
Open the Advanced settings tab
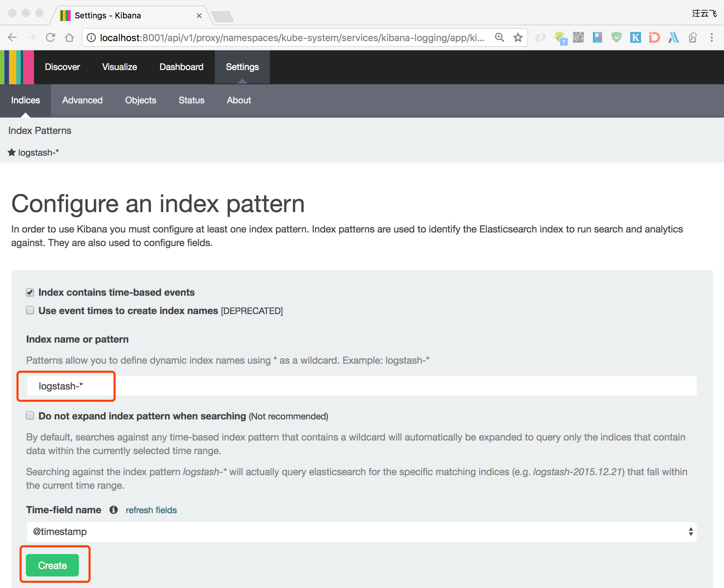tap(82, 100)
